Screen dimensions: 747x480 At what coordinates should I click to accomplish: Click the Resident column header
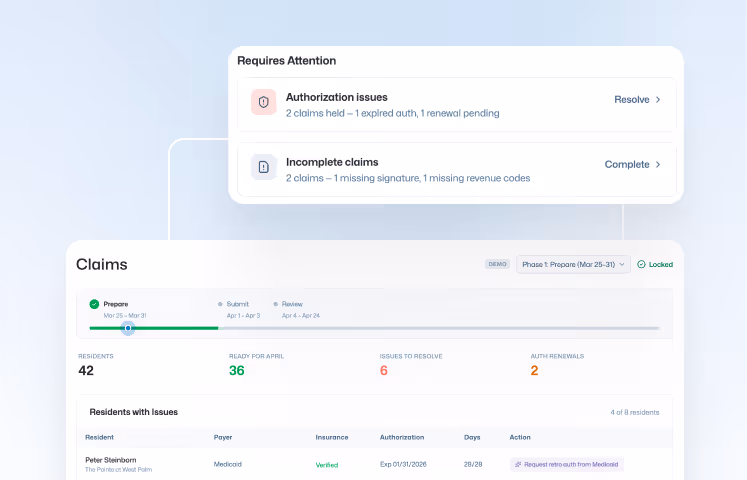[99, 437]
